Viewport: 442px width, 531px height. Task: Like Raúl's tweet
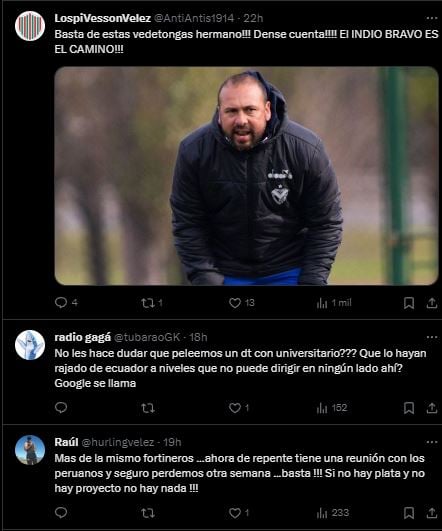point(239,513)
